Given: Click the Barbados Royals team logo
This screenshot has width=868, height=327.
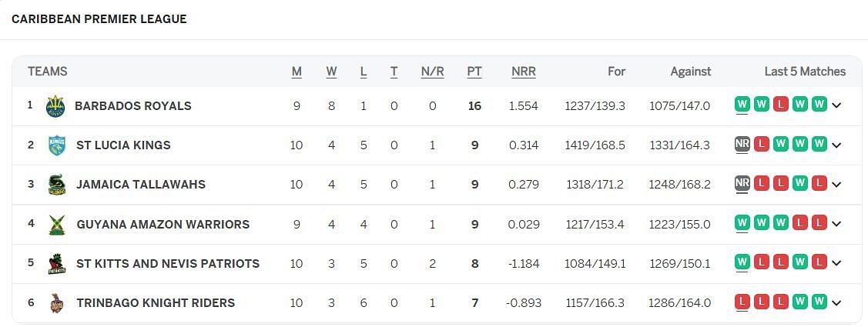Looking at the screenshot, I should click(x=55, y=105).
